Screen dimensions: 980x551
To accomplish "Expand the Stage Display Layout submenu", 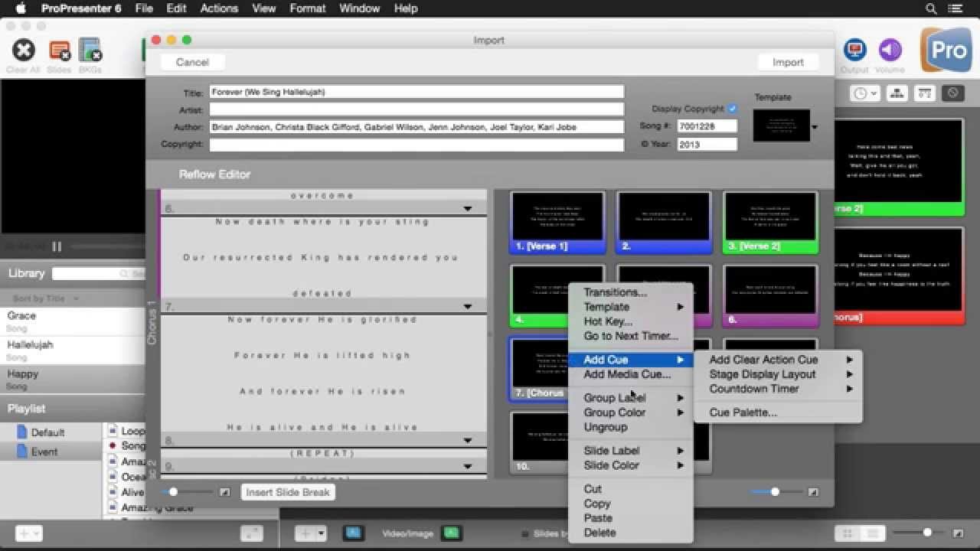I will point(778,374).
